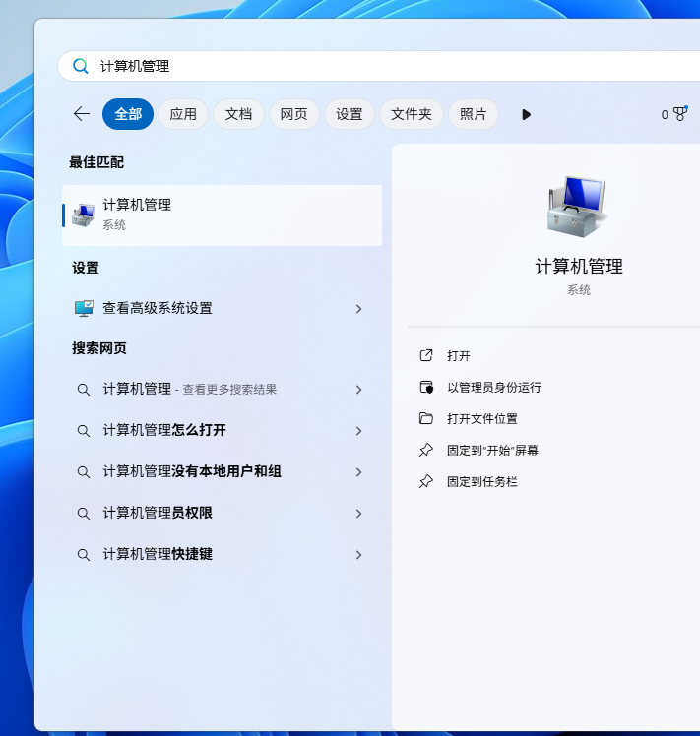The width and height of the screenshot is (700, 736).
Task: Click the shield icon for 以管理员身份运行
Action: click(426, 388)
